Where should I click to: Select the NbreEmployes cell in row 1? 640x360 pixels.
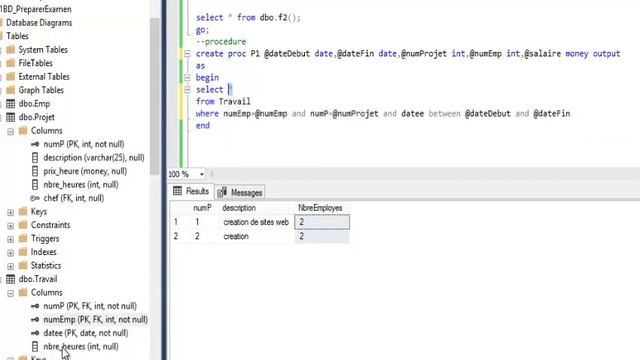pos(322,222)
